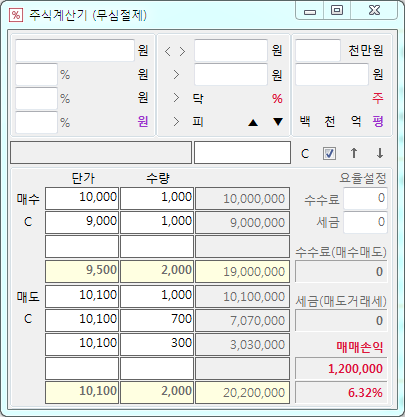Click the amount 9,000,000
The width and height of the screenshot is (405, 417).
pyautogui.click(x=242, y=222)
